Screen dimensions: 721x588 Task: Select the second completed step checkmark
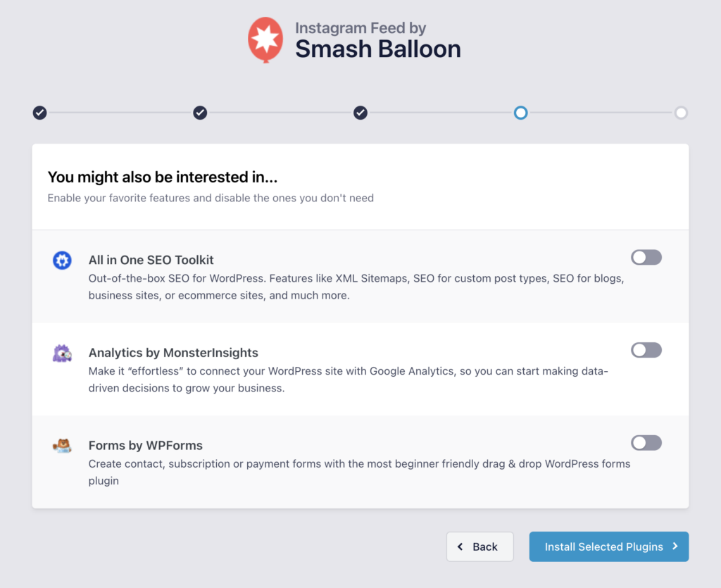click(200, 113)
